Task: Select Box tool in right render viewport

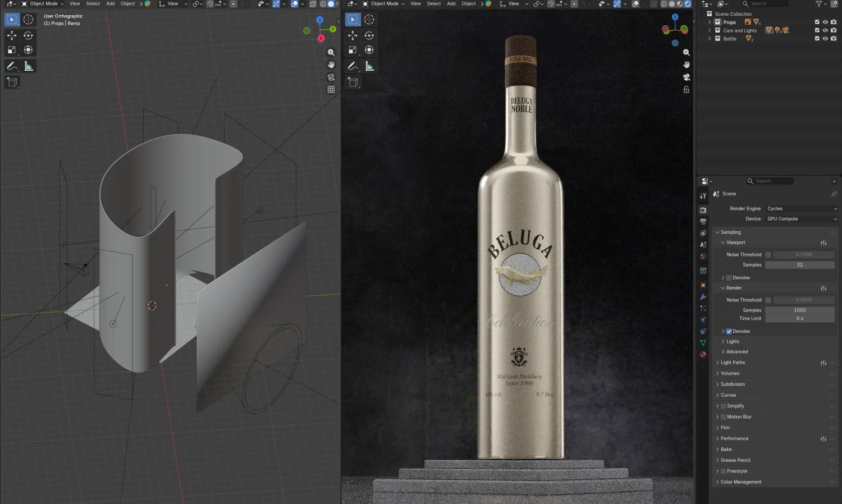Action: (x=353, y=20)
